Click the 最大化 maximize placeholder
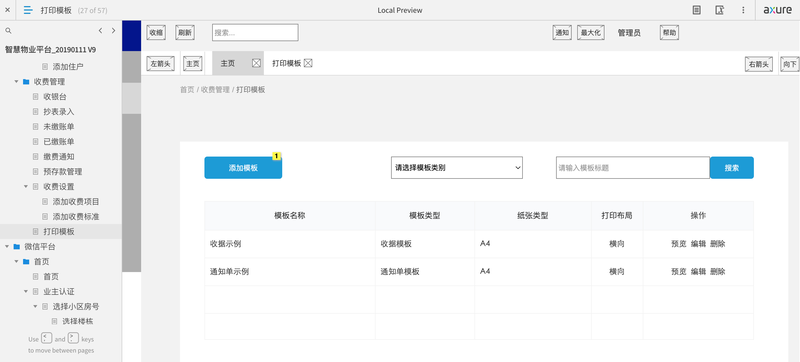The image size is (800, 362). click(591, 33)
